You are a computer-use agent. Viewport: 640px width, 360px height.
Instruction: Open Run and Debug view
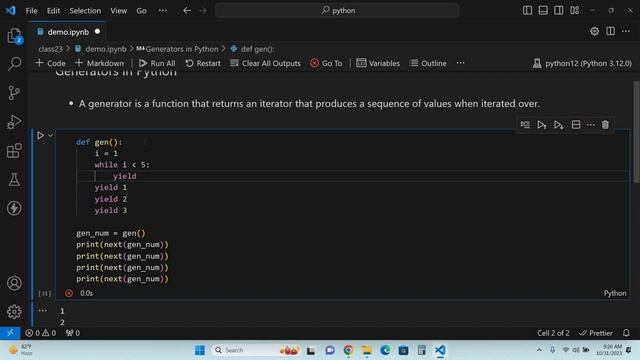pos(14,122)
